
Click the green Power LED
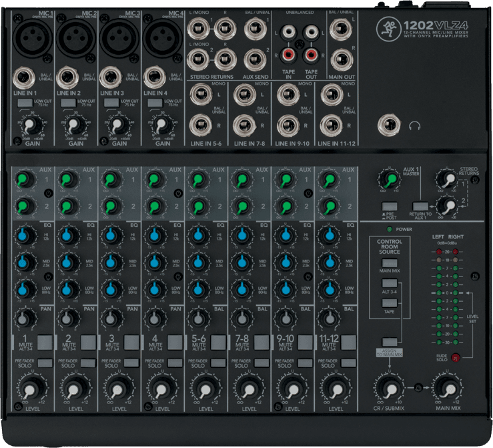pyautogui.click(x=390, y=228)
